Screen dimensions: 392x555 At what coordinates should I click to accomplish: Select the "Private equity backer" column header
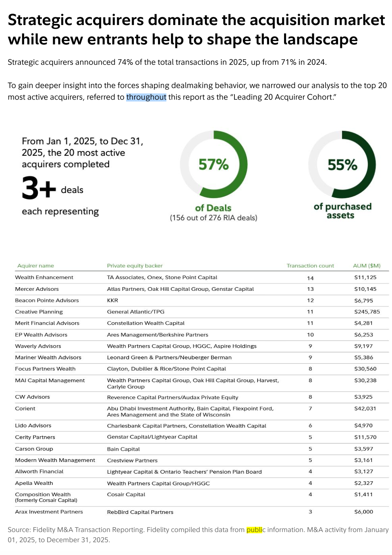tap(135, 266)
